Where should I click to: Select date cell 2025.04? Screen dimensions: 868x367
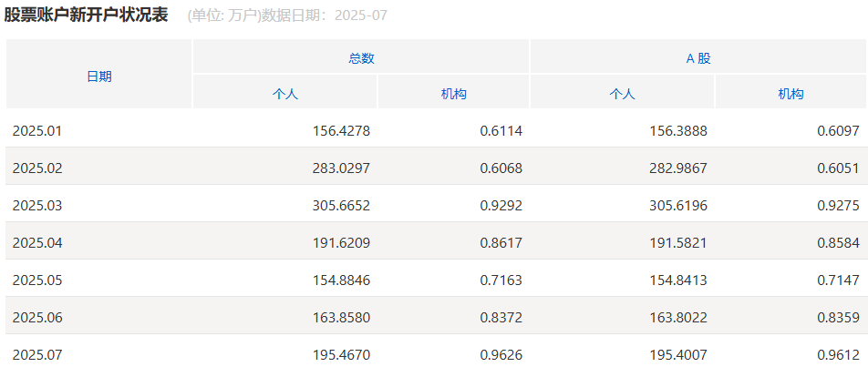37,242
